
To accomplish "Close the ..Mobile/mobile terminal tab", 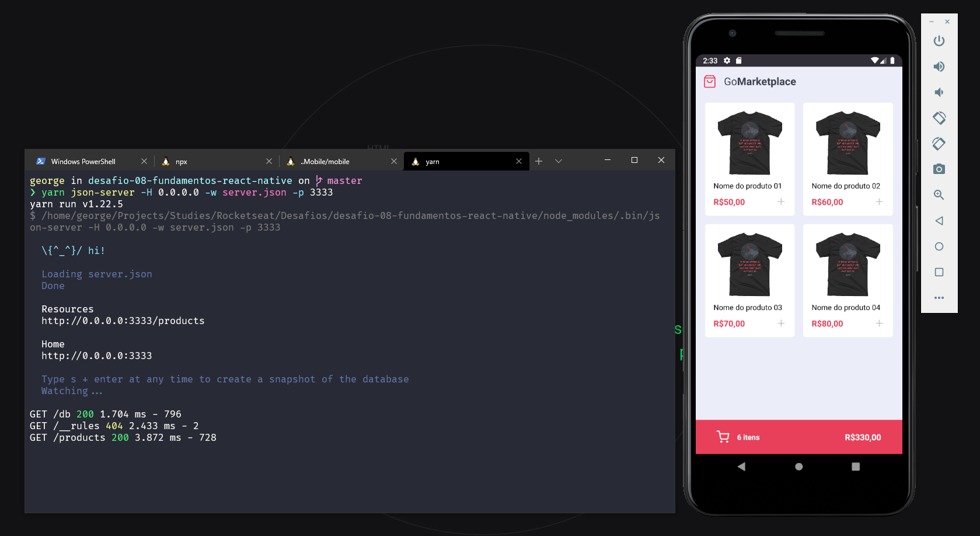I will pos(394,162).
